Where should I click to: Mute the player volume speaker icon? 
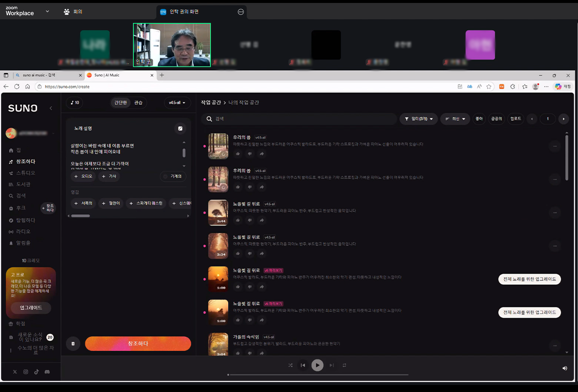point(565,368)
